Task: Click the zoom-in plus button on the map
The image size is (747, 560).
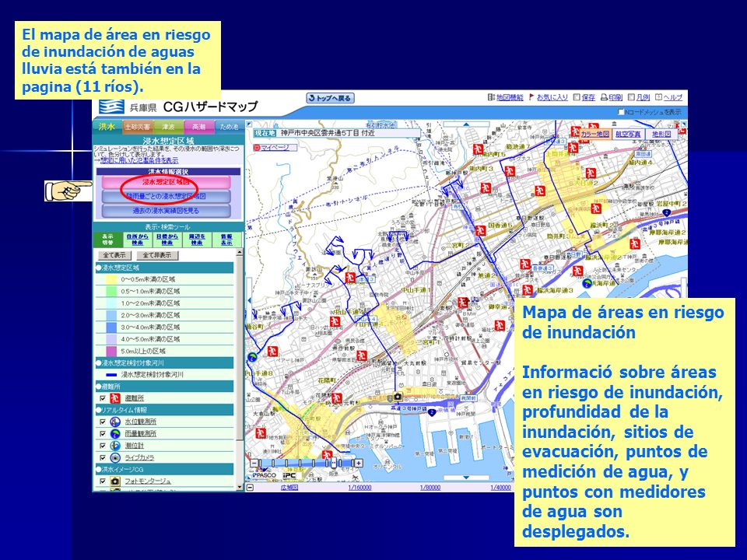Action: pos(358,463)
